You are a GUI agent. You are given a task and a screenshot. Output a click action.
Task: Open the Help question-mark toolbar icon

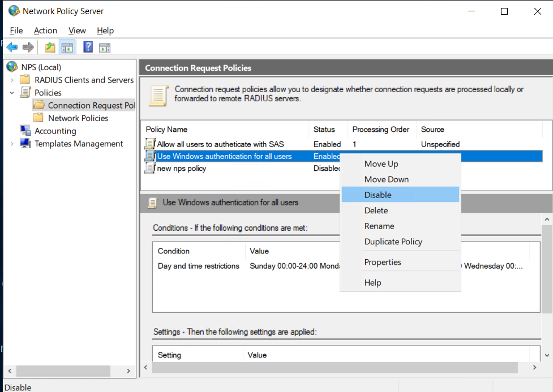point(88,47)
